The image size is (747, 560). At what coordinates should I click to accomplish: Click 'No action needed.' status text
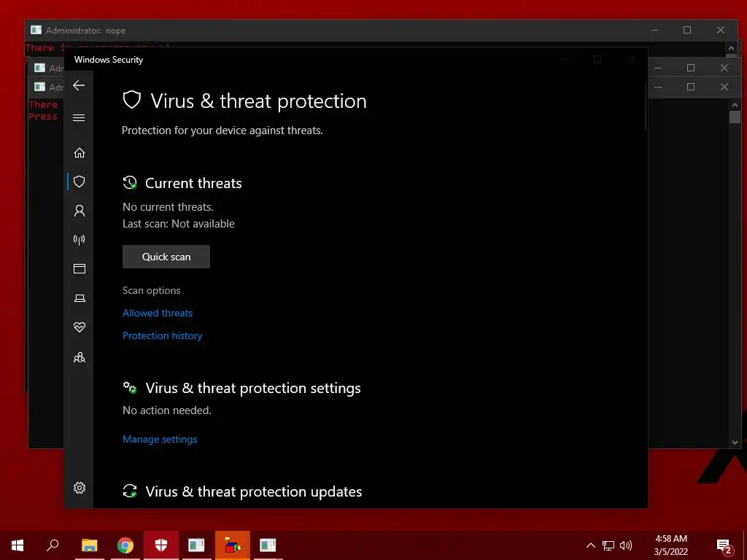(167, 411)
